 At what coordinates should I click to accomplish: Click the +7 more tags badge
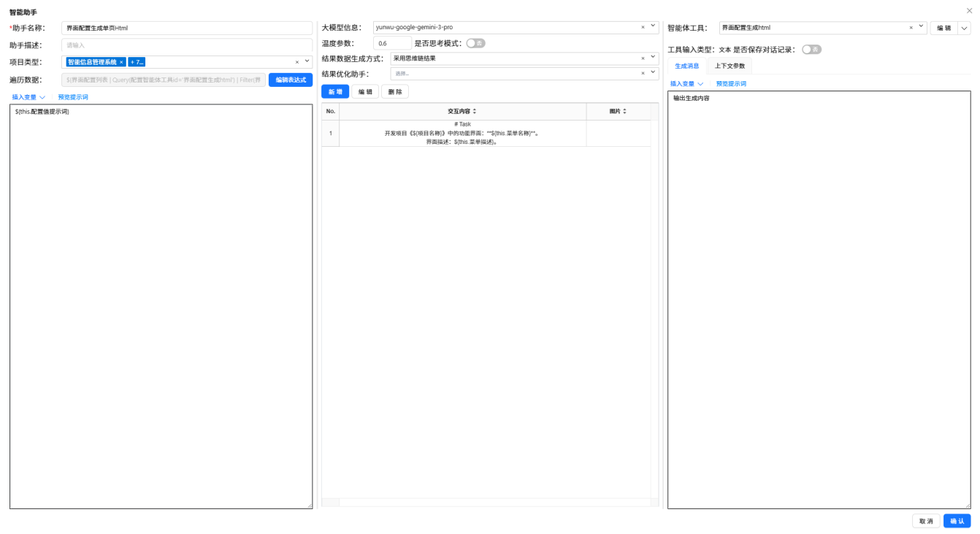click(x=137, y=62)
